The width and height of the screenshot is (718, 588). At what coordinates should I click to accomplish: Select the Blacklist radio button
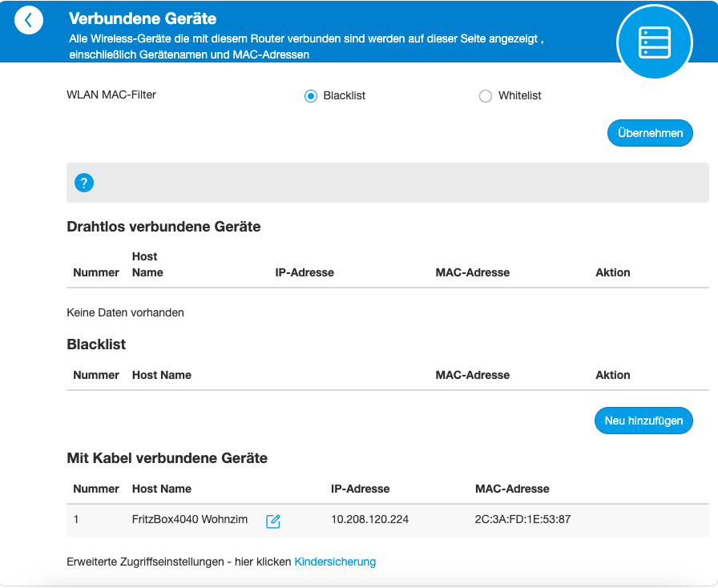click(311, 96)
